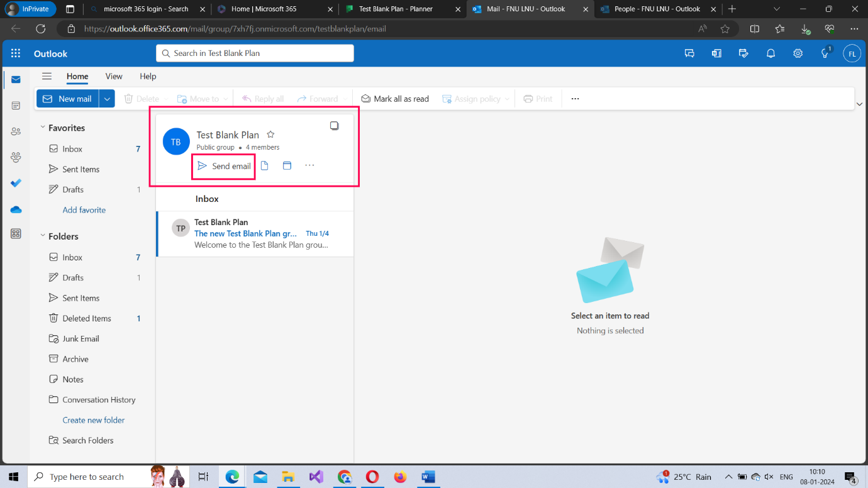This screenshot has height=488, width=868.
Task: Click the Windows Start button
Action: [x=13, y=477]
